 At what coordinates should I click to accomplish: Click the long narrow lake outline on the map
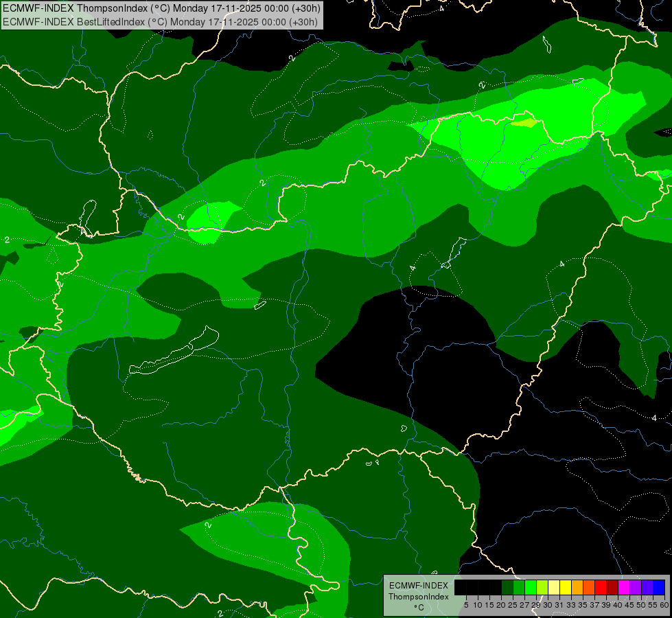pos(174,351)
